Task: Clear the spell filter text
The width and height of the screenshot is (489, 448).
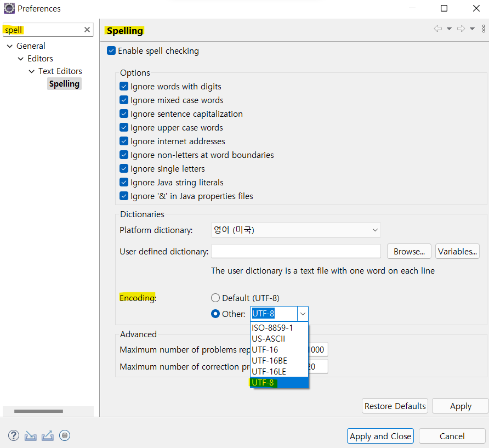Action: [x=87, y=30]
